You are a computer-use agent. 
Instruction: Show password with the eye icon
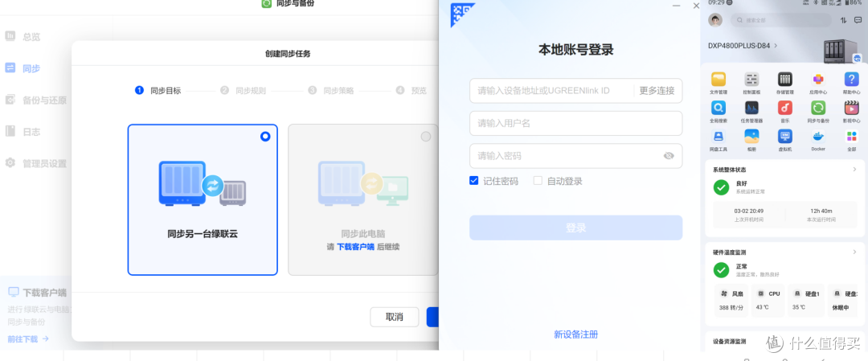[x=669, y=156]
